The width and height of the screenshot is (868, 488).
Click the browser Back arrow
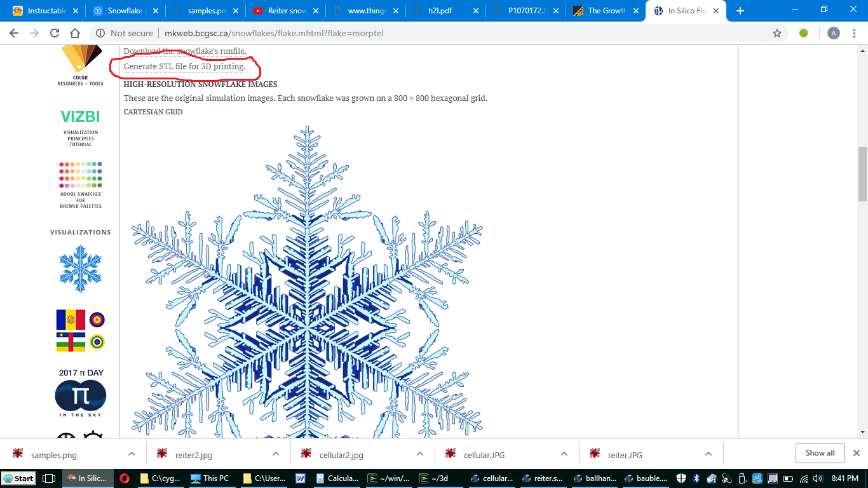(x=14, y=33)
